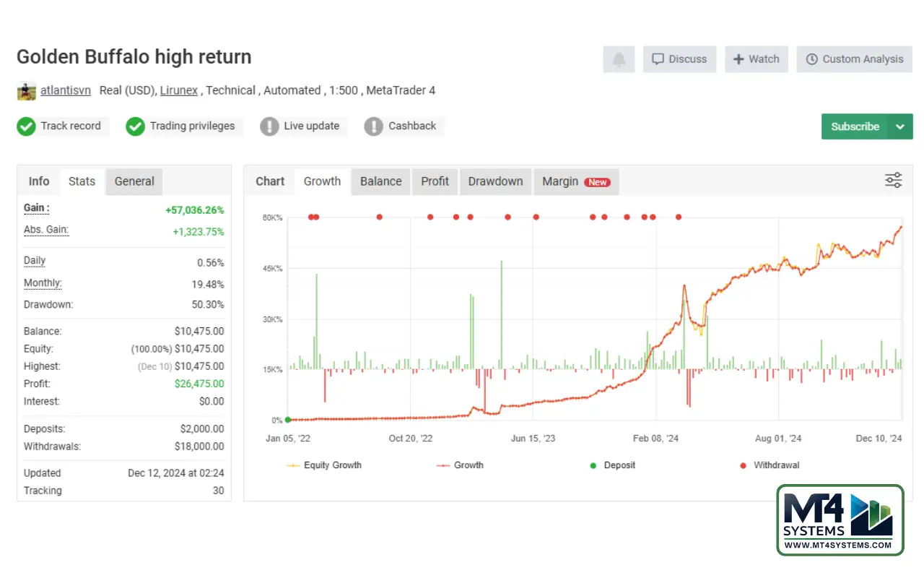Toggle Deposit marker in chart legend
This screenshot has height=578, width=924.
(x=613, y=465)
